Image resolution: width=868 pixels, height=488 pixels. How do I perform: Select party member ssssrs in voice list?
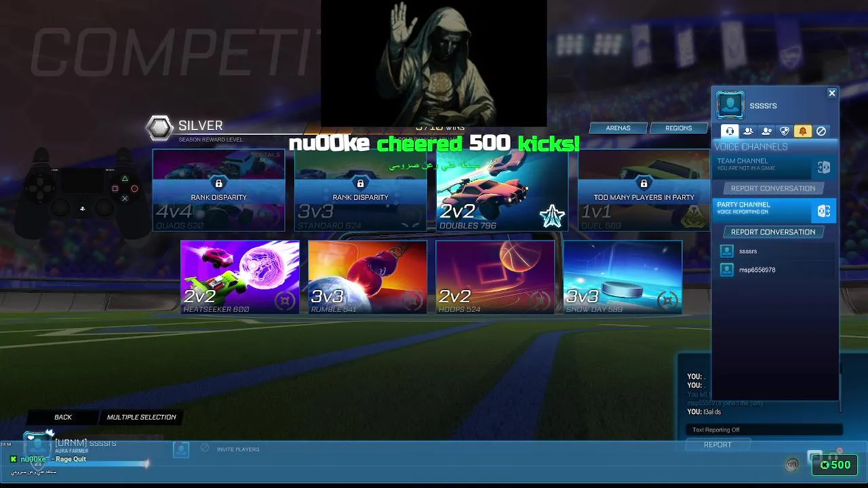(776, 251)
